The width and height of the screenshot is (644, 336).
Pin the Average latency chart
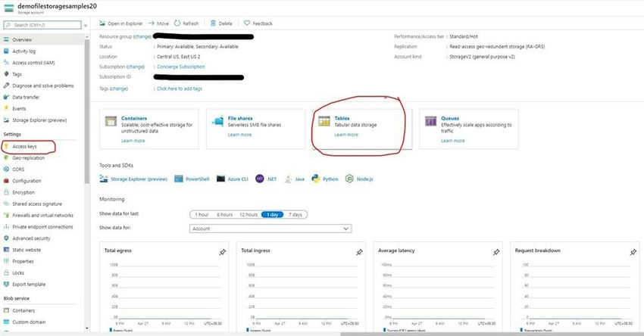point(496,252)
